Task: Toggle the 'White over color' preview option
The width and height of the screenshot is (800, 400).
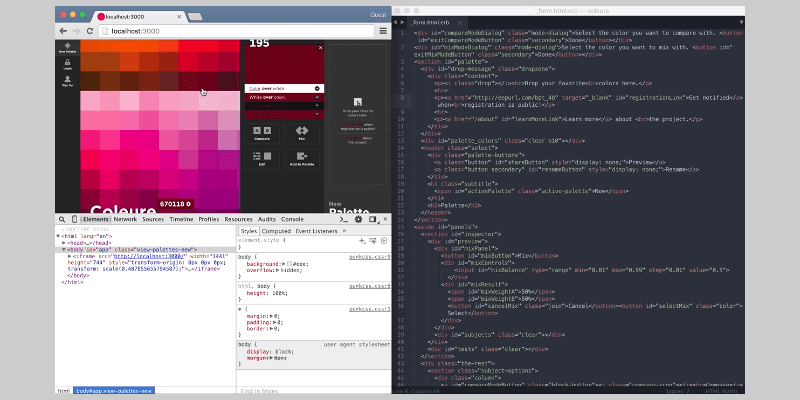Action: (x=317, y=99)
